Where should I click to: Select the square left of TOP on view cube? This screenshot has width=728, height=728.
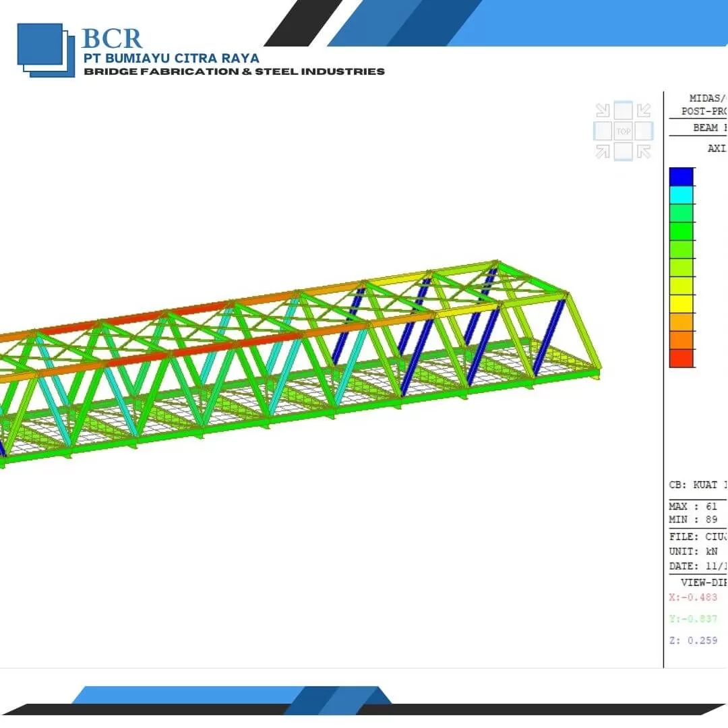tap(603, 131)
